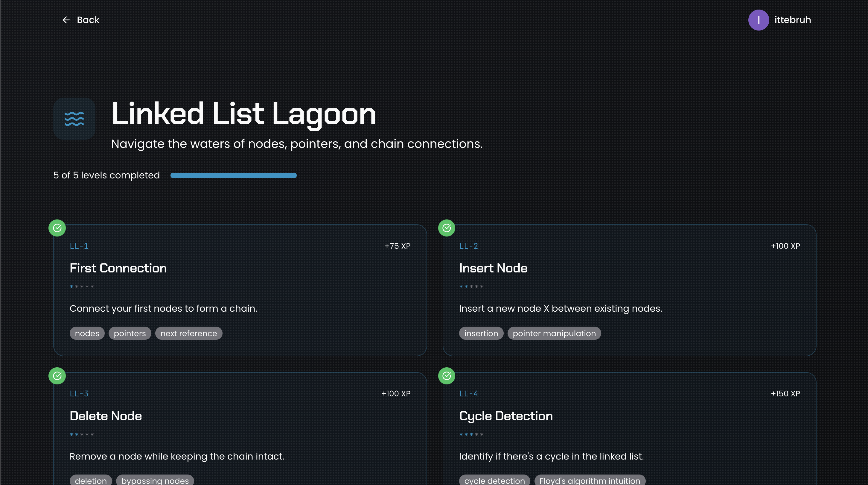Click the back arrow icon
The image size is (868, 485).
click(x=66, y=20)
